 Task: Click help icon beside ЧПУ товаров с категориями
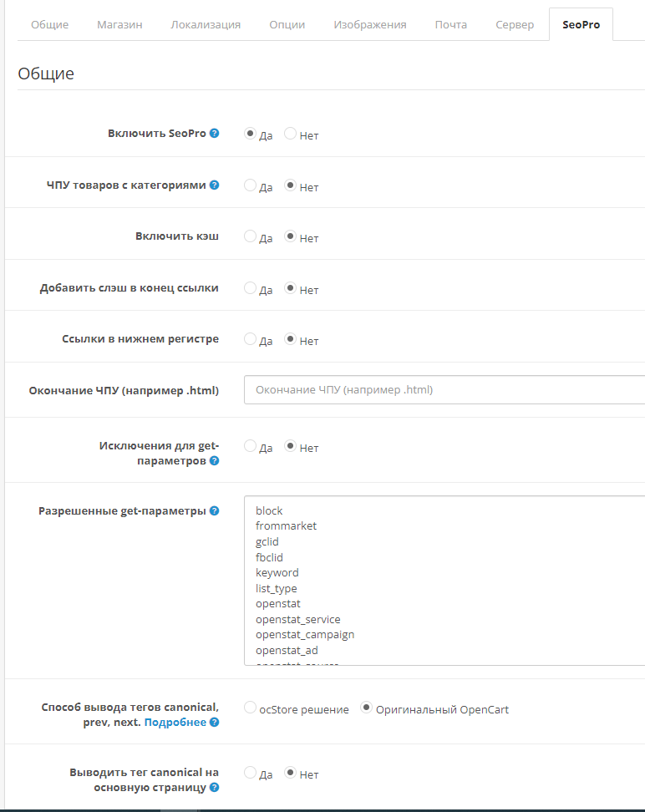pyautogui.click(x=215, y=185)
